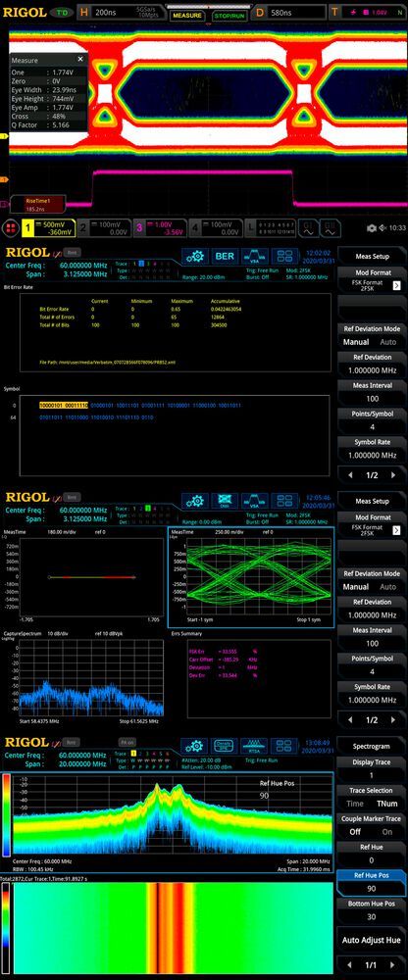Screen dimensions: 408x980
Task: Select Time under Trace Selection
Action: coord(355,804)
